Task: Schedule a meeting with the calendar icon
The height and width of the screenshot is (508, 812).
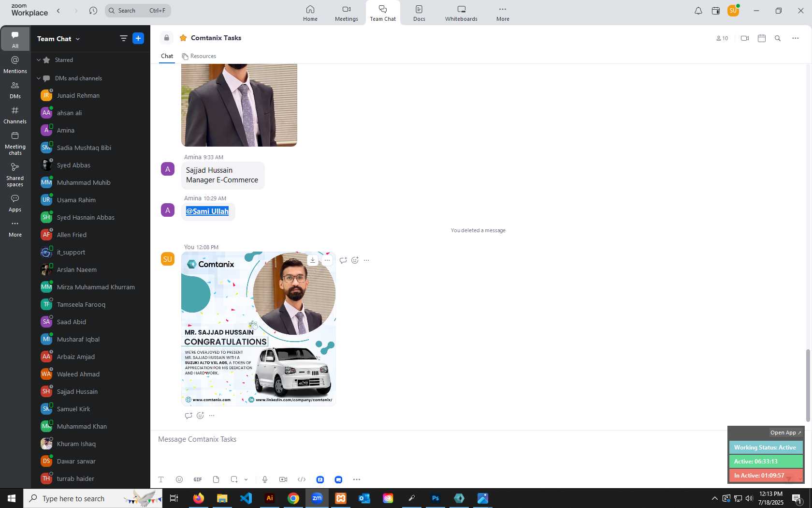Action: [x=762, y=38]
